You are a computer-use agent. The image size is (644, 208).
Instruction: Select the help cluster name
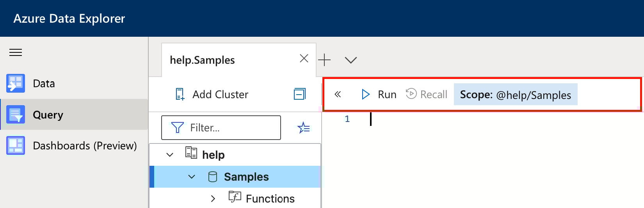coord(213,155)
